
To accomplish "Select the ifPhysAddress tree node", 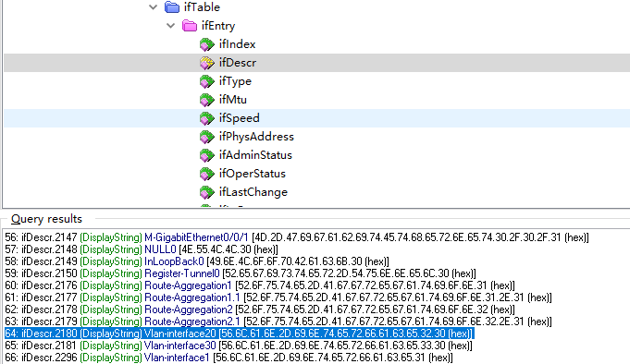I will 256,137.
